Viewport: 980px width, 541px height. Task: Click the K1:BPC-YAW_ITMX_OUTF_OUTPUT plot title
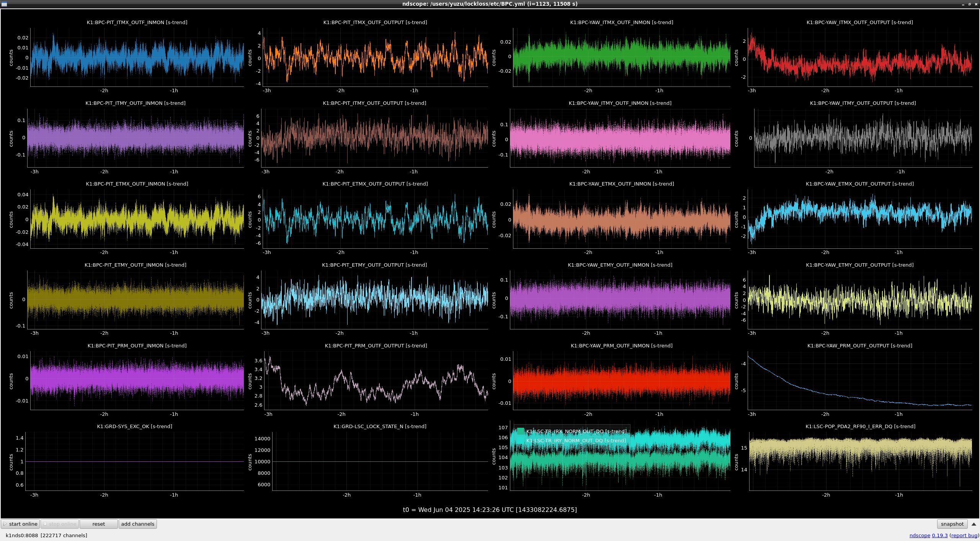coord(859,22)
